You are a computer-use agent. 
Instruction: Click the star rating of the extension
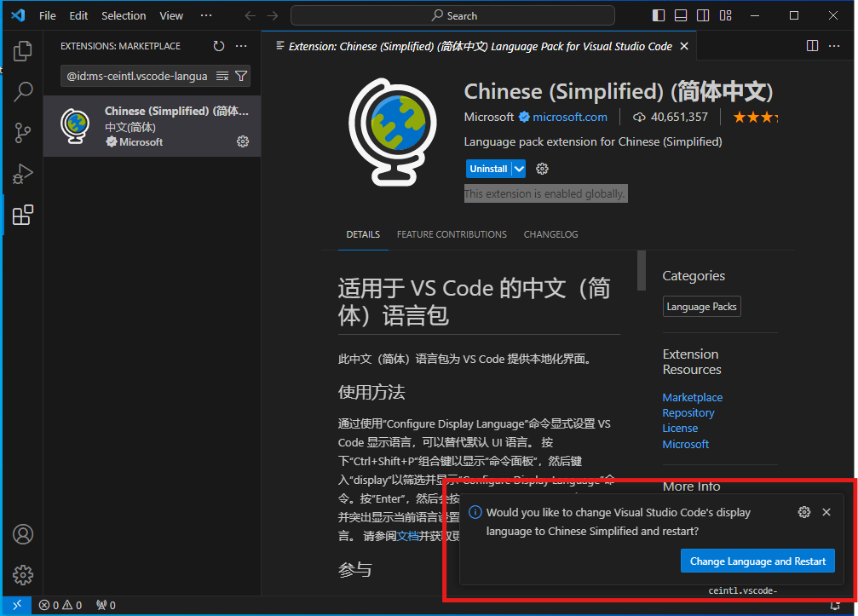(x=755, y=117)
